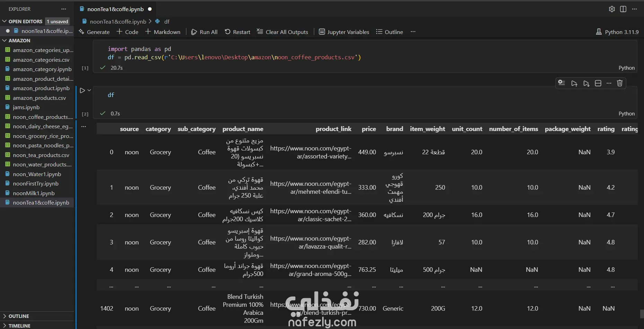
Task: Click into the import pandas code cell
Action: click(x=365, y=53)
